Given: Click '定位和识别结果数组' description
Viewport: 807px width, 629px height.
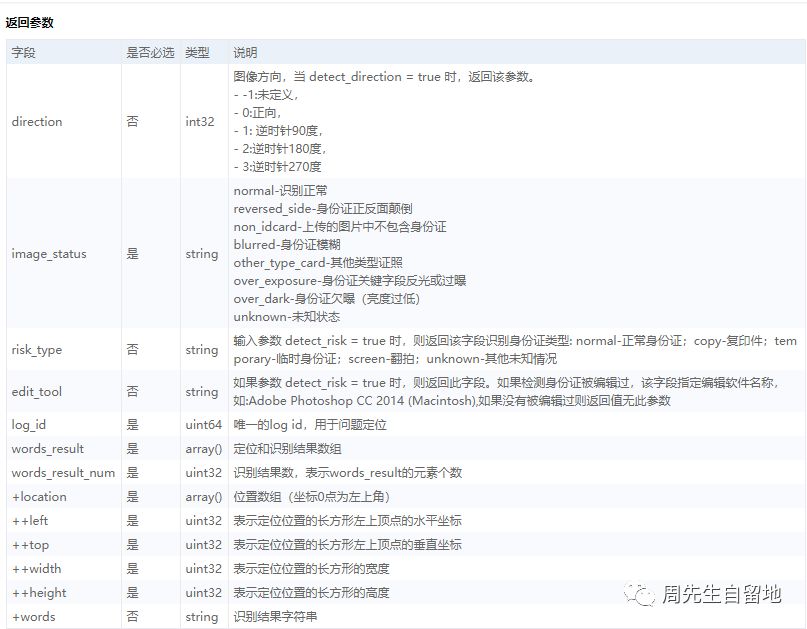Looking at the screenshot, I should [287, 449].
